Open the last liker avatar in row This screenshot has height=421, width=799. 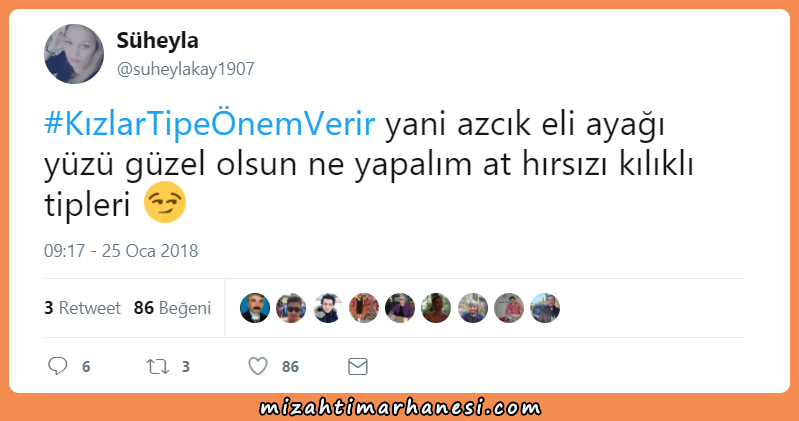pyautogui.click(x=545, y=308)
